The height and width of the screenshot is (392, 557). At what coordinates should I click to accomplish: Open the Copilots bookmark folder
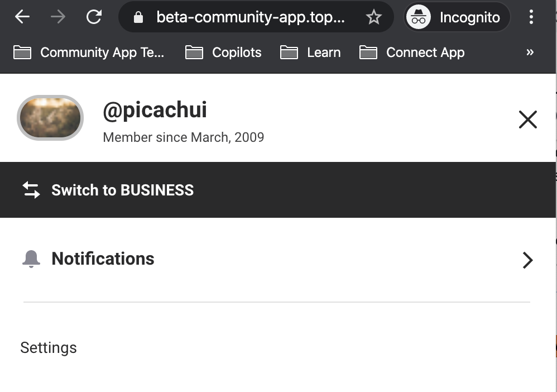(x=223, y=52)
